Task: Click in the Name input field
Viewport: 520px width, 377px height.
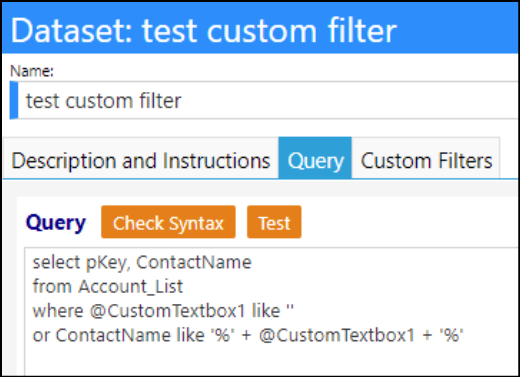Action: pyautogui.click(x=264, y=100)
